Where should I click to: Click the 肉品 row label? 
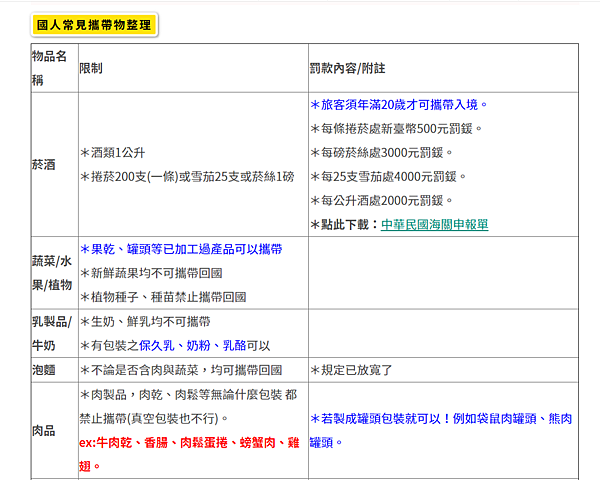tap(44, 431)
